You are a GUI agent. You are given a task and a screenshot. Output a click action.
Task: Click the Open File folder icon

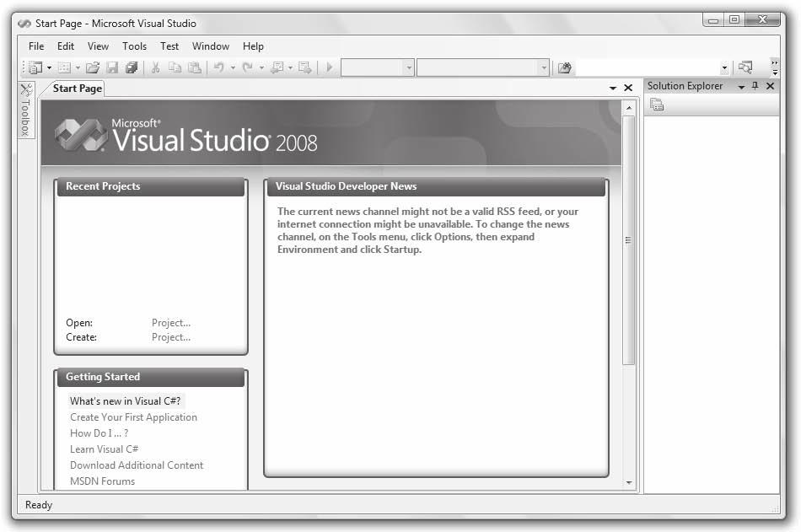[x=93, y=67]
